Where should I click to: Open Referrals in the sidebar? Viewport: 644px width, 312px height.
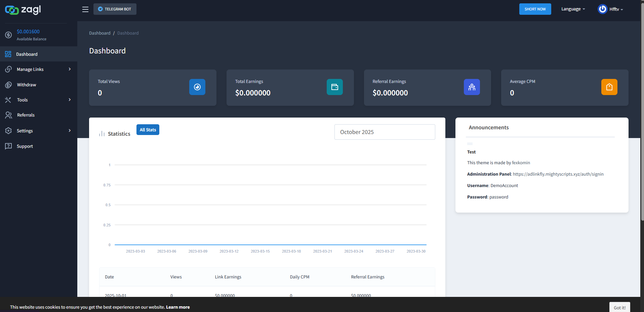(x=26, y=115)
